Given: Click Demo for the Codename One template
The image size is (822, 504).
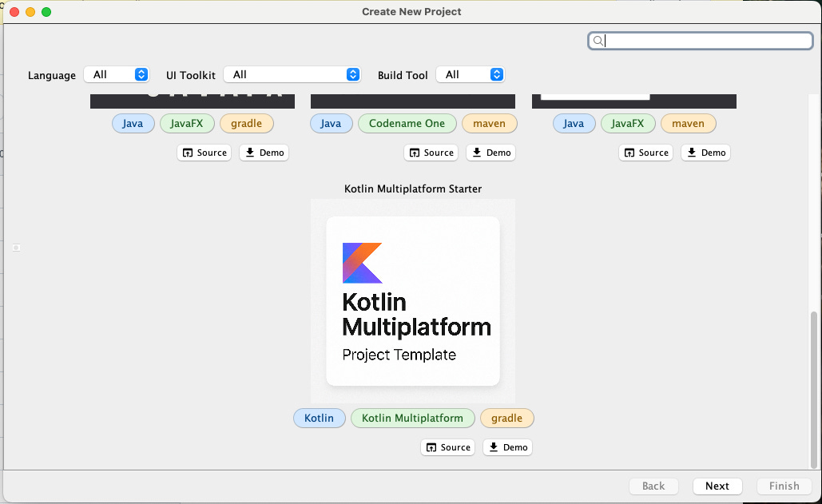Looking at the screenshot, I should point(491,153).
